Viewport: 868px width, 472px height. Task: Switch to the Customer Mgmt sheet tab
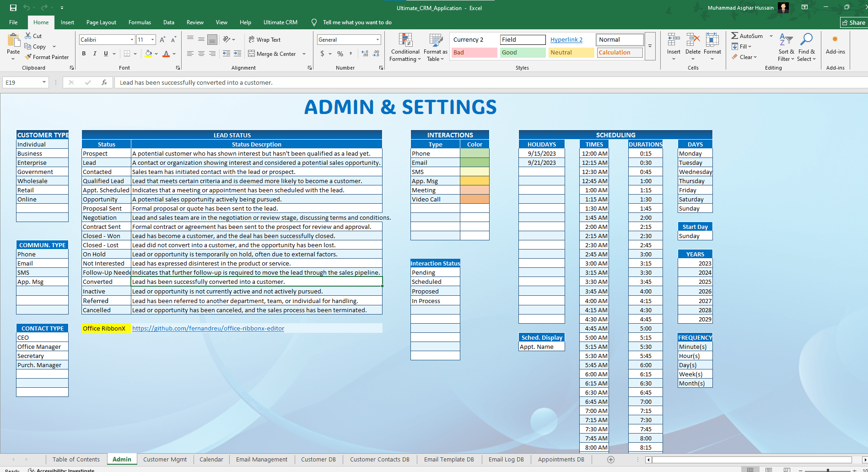tap(165, 460)
